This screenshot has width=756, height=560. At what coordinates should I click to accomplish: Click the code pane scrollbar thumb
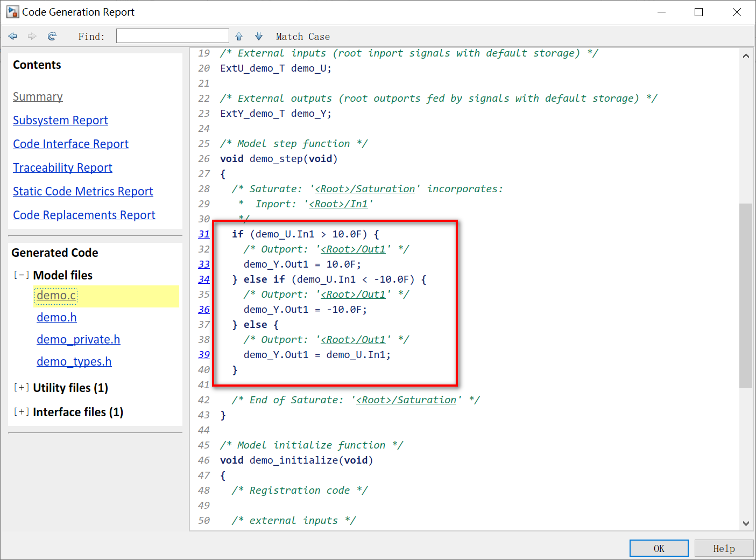coord(746,296)
